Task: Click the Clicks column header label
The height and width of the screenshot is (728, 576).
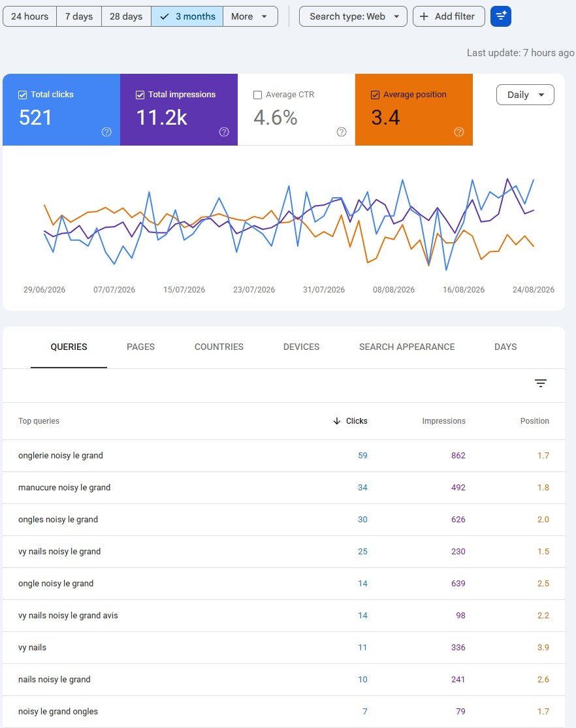Action: click(357, 421)
